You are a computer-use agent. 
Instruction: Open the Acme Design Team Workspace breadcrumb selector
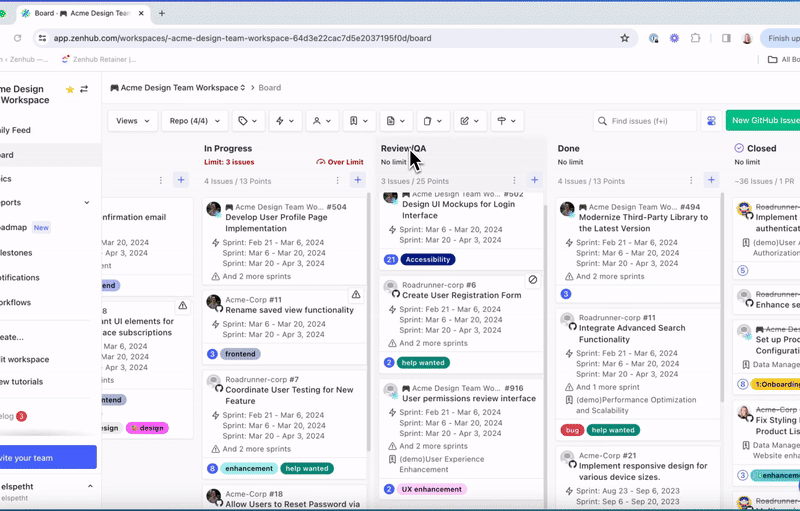pos(178,88)
